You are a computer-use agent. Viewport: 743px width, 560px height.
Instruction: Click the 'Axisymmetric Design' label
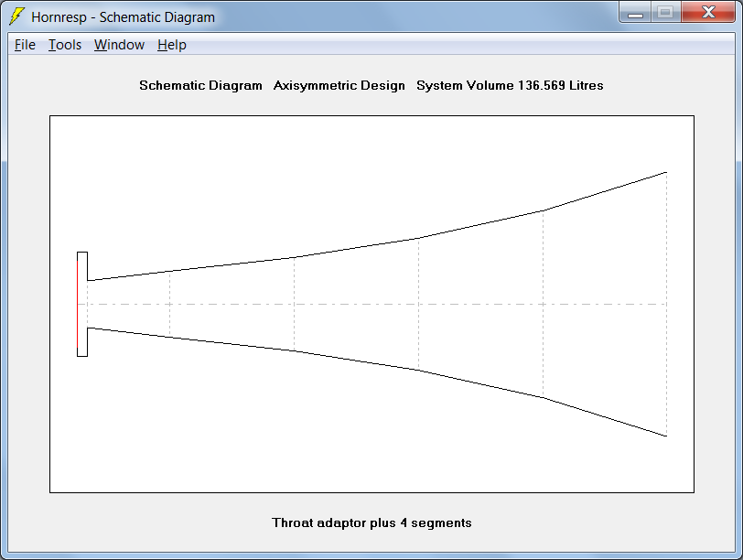coord(339,85)
